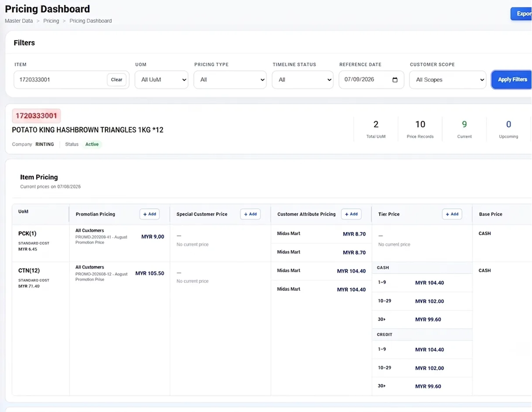Screen dimensions: 532x412
Task: Click the Item Pricing section heading
Action: (x=39, y=177)
